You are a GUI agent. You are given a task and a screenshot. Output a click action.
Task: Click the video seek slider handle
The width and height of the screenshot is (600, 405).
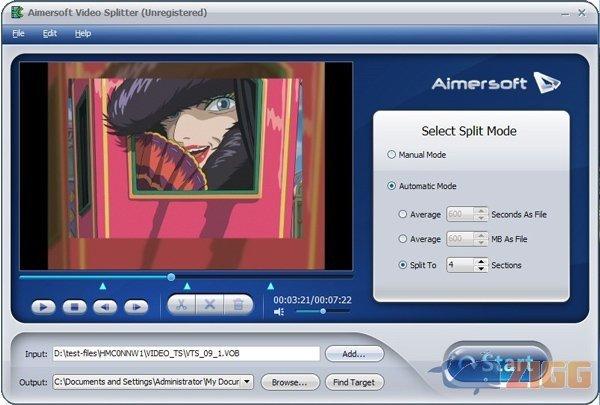pyautogui.click(x=171, y=277)
